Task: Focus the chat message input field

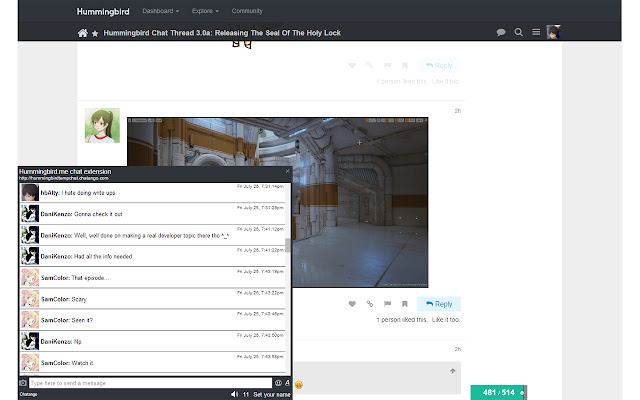Action: [151, 383]
